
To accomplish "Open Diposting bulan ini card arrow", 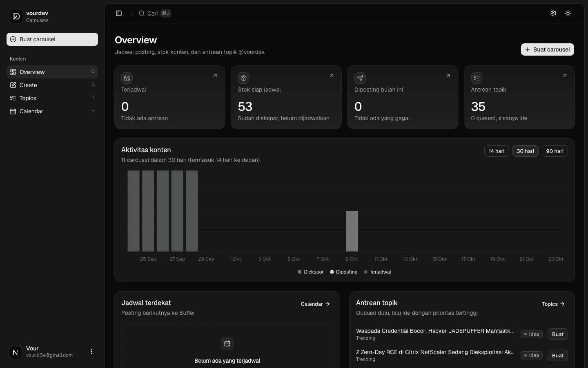I will click(448, 76).
